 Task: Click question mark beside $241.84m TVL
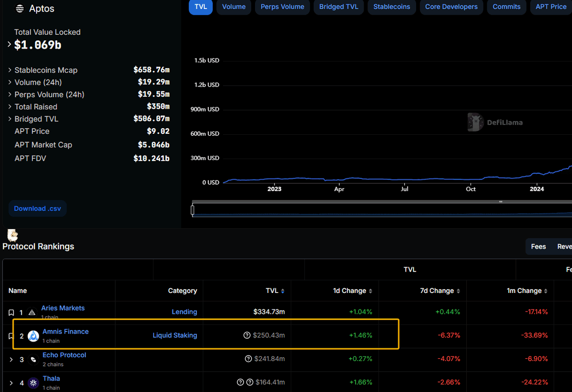pos(248,359)
